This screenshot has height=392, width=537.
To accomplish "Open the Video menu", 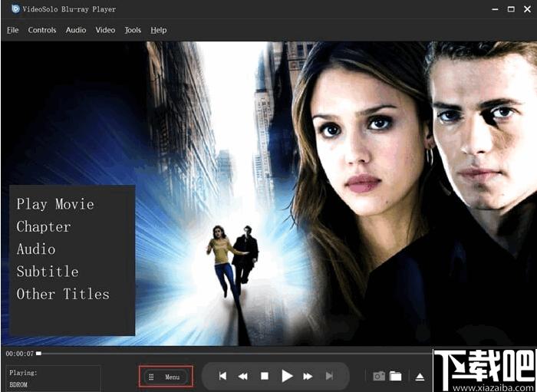I will [105, 30].
